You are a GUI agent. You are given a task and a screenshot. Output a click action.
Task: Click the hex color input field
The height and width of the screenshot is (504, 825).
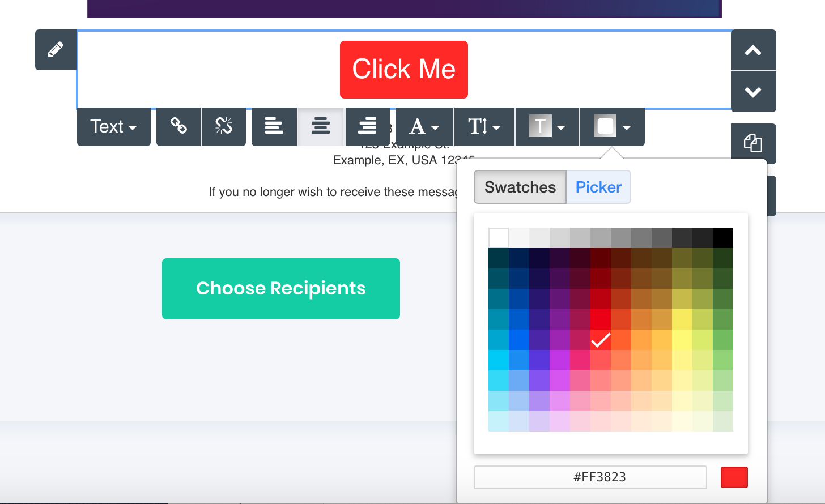[x=590, y=477]
